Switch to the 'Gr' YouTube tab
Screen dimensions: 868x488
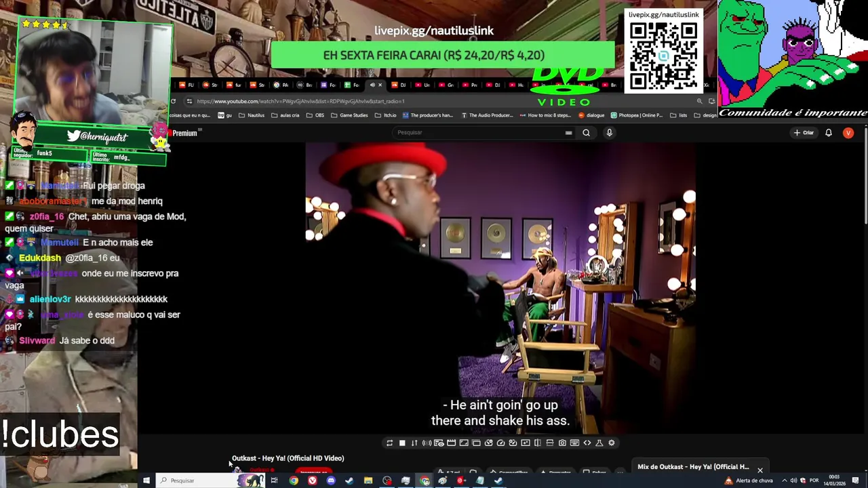coord(446,85)
